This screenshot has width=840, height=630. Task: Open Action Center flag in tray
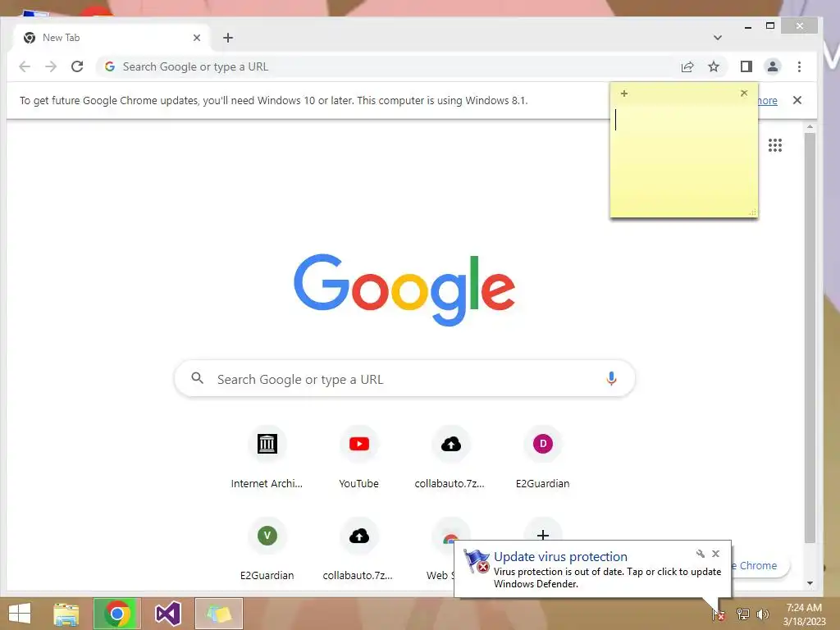(719, 615)
